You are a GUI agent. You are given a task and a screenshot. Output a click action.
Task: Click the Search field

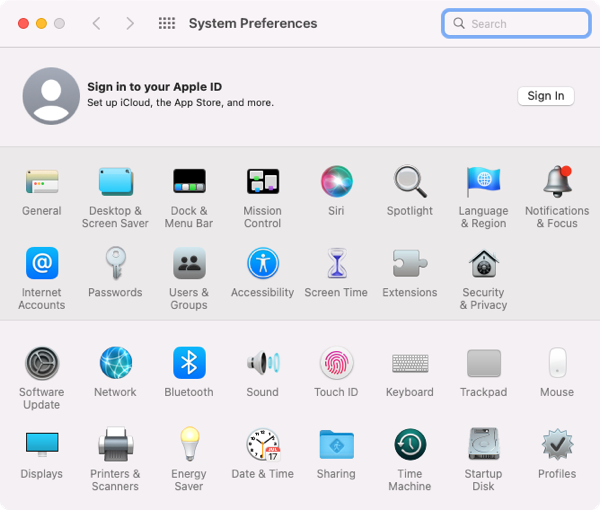(x=516, y=24)
